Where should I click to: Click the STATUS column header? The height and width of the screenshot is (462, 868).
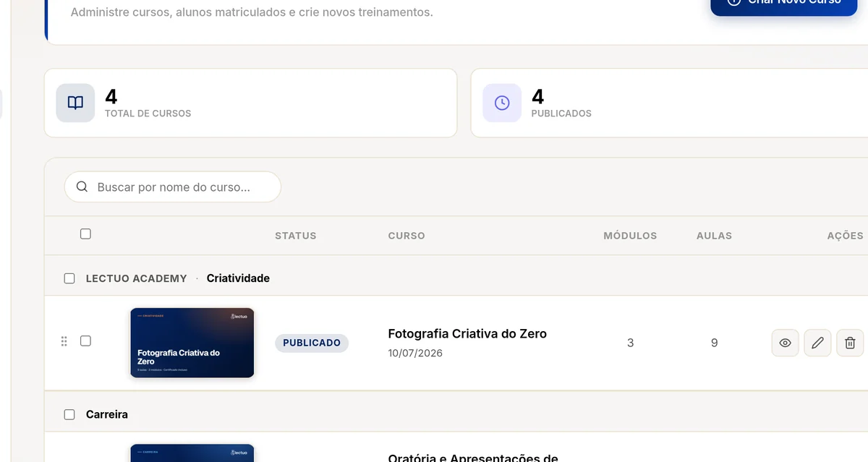295,236
